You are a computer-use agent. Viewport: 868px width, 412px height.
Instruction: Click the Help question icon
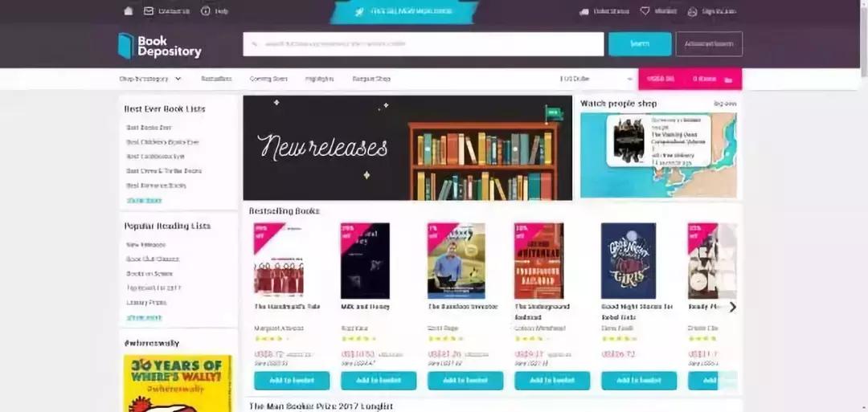tap(206, 11)
